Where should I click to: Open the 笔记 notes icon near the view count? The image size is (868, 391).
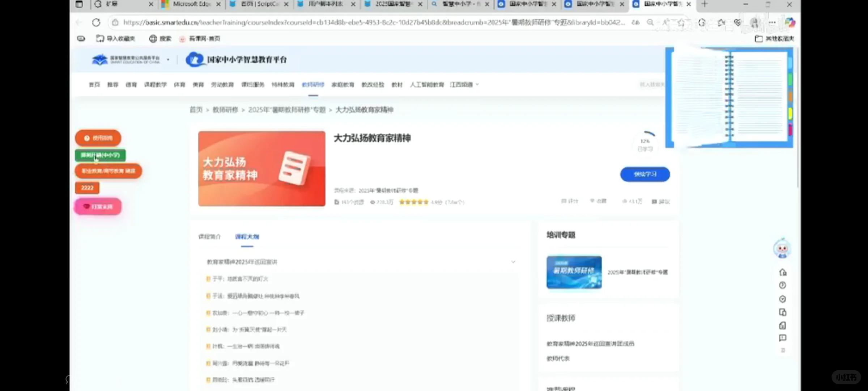tap(661, 201)
